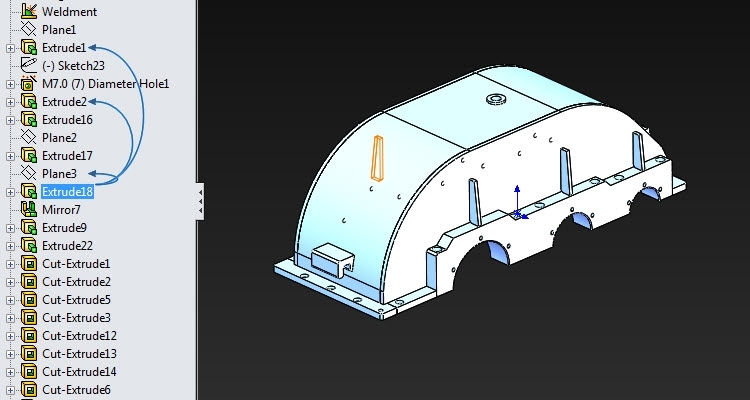
Task: Select the highlighted Extrude18 label
Action: [x=67, y=192]
